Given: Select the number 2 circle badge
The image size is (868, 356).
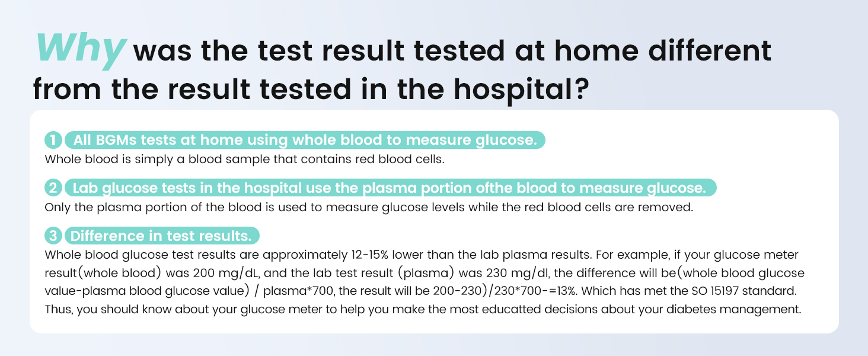Looking at the screenshot, I should (x=53, y=188).
